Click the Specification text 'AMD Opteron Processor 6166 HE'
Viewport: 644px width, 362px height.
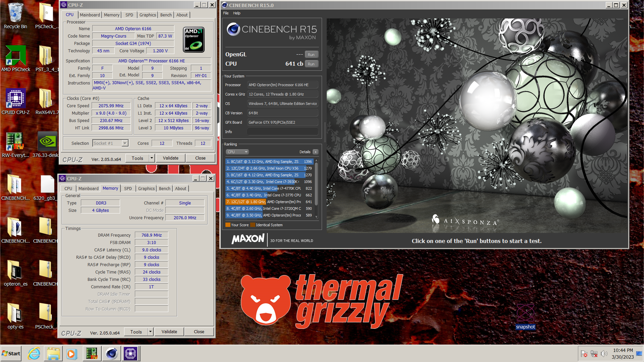[152, 61]
